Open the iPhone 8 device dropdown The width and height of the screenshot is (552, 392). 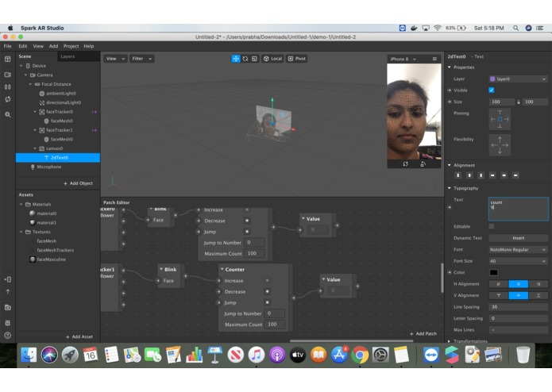(x=403, y=59)
